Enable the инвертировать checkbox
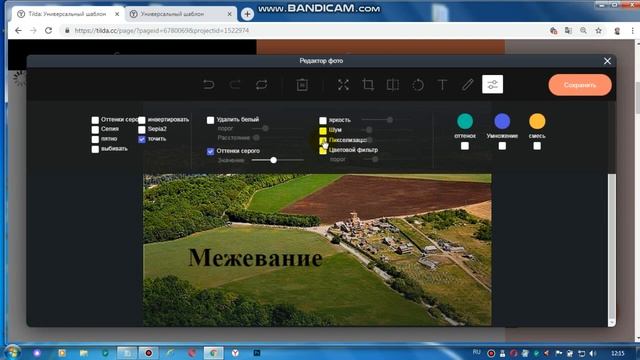The image size is (640, 360). (x=142, y=120)
